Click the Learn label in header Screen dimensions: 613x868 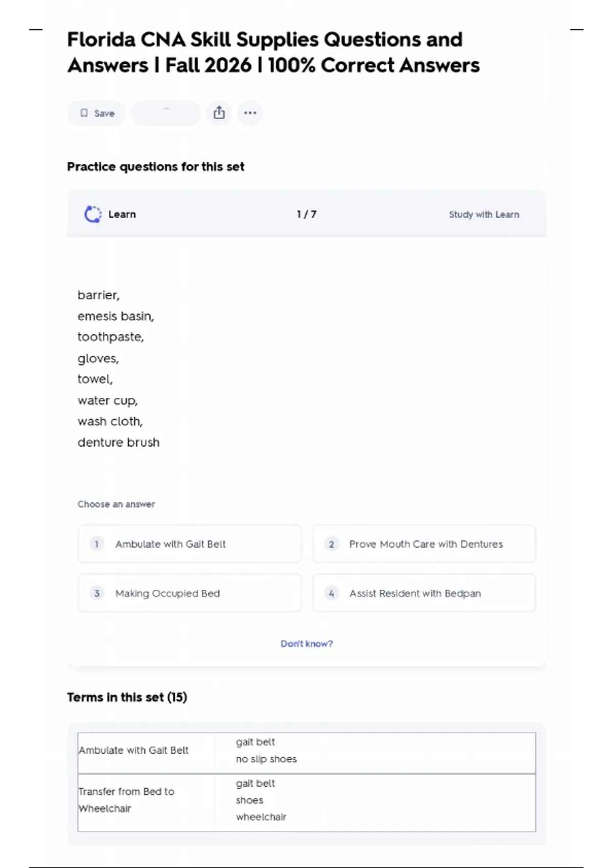122,214
